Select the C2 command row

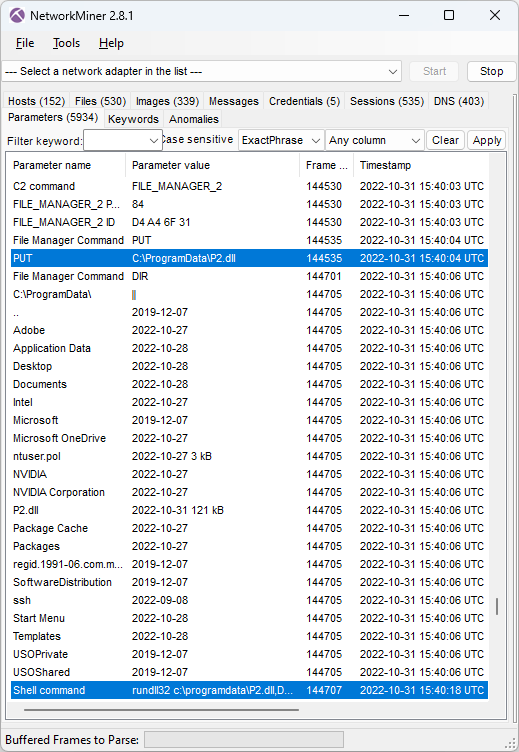(249, 186)
